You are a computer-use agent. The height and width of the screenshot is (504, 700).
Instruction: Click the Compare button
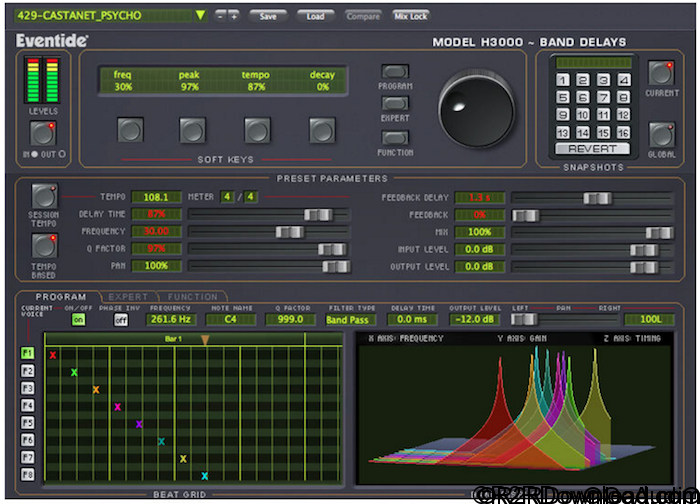pos(363,16)
